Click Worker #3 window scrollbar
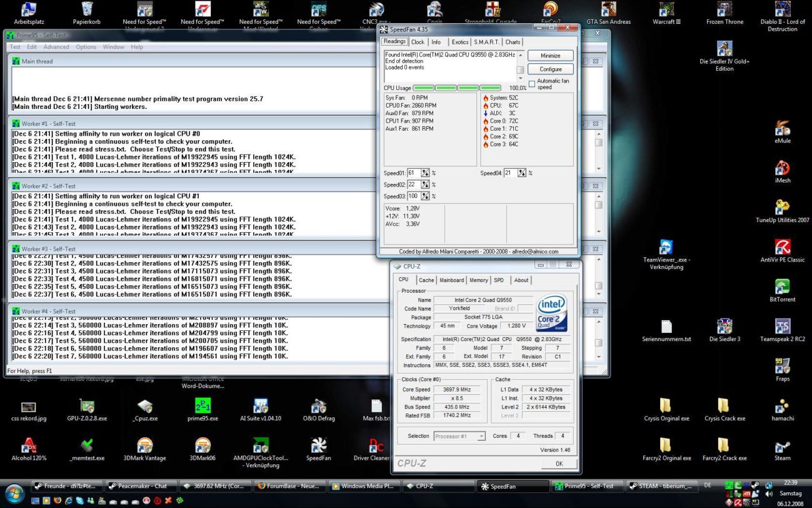Viewport: 812px width, 508px height. [598, 275]
